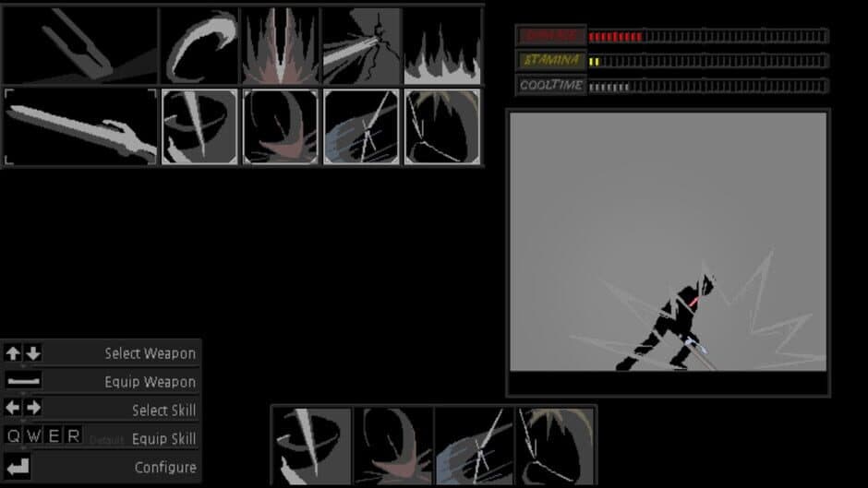The image size is (868, 488).
Task: Click the second equipped skill slot in the bottom bar
Action: [x=393, y=446]
